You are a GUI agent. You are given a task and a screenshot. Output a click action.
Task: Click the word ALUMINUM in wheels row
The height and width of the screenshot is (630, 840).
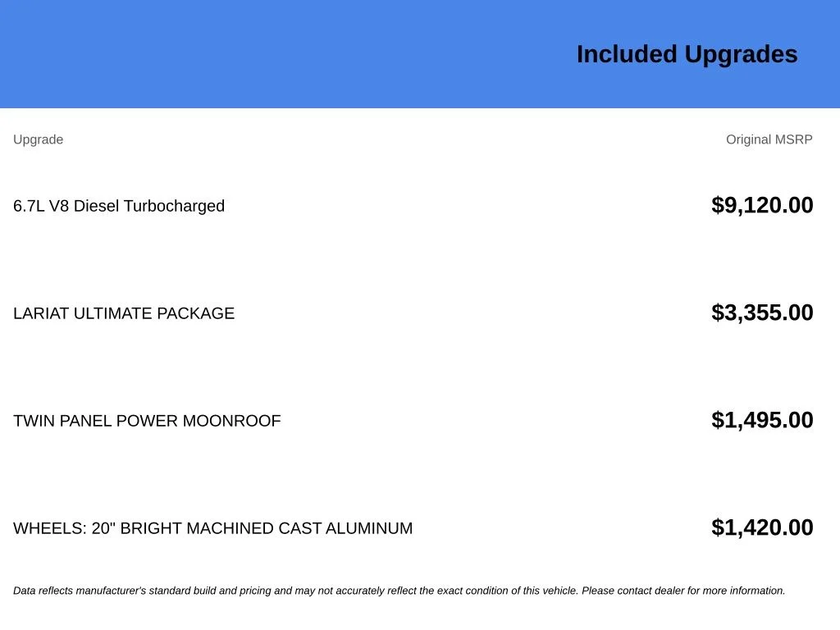(368, 529)
